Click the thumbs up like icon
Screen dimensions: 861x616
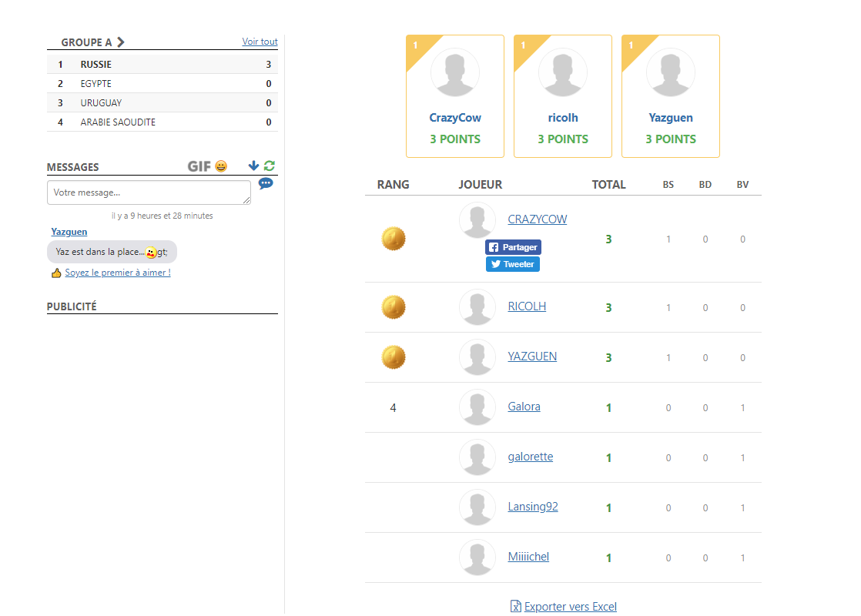click(x=56, y=273)
